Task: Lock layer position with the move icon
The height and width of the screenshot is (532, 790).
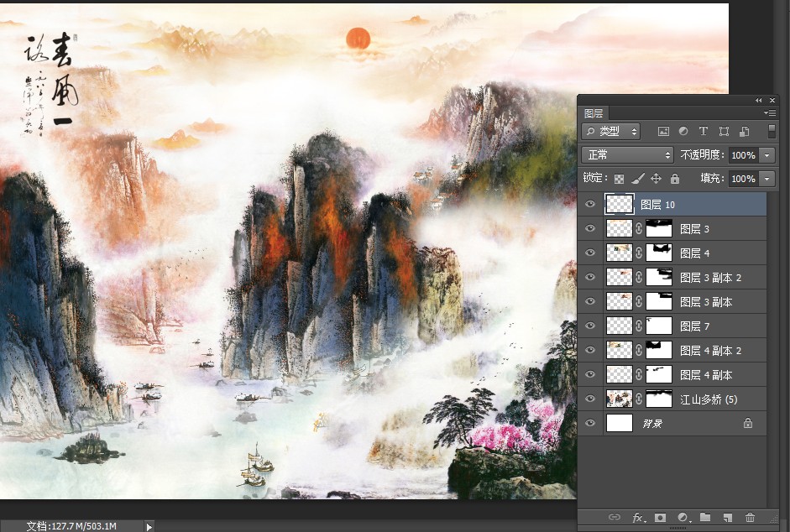Action: point(656,179)
